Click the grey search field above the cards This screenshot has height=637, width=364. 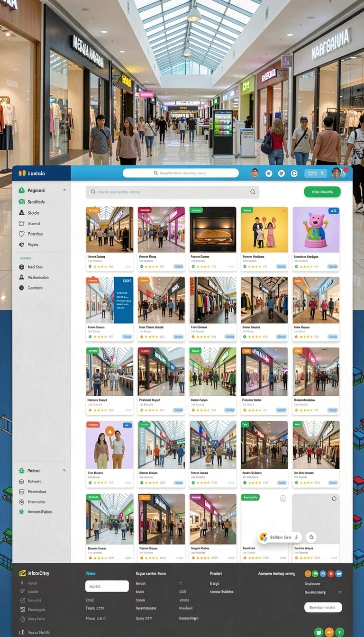[x=173, y=192]
